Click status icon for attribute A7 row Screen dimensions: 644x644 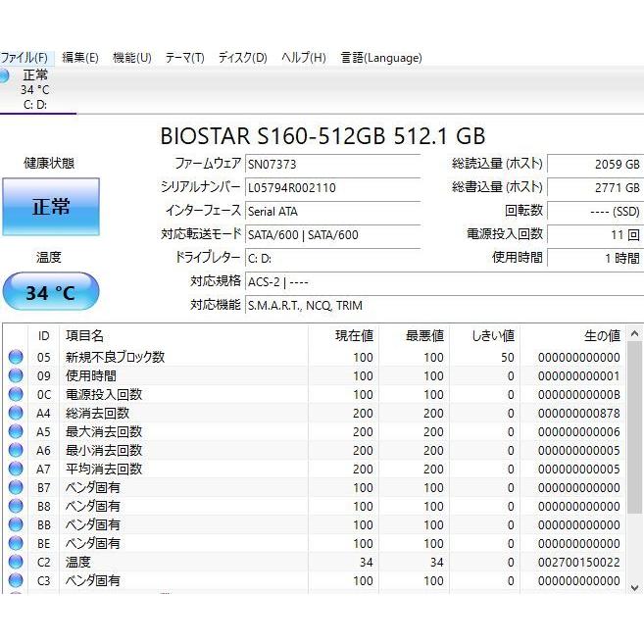16,469
